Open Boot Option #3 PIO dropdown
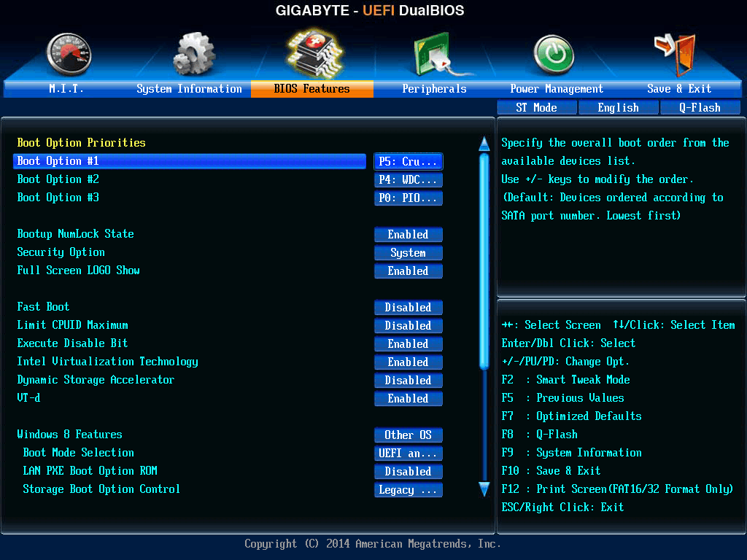This screenshot has height=560, width=747. pos(409,198)
